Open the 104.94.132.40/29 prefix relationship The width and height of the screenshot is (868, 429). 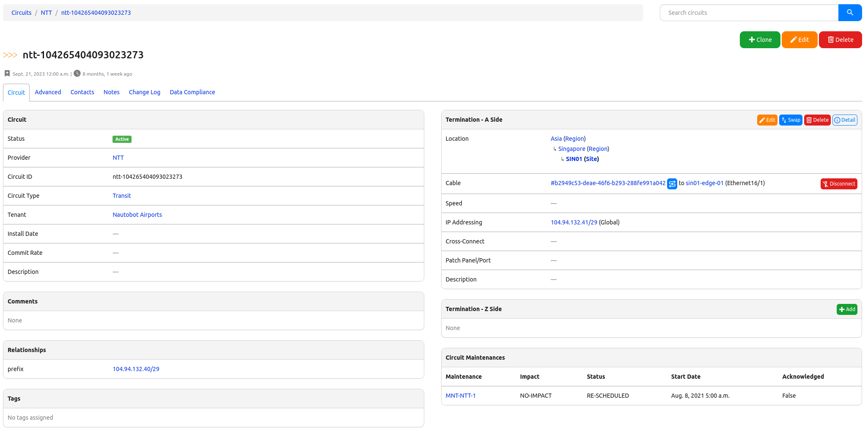pos(136,369)
